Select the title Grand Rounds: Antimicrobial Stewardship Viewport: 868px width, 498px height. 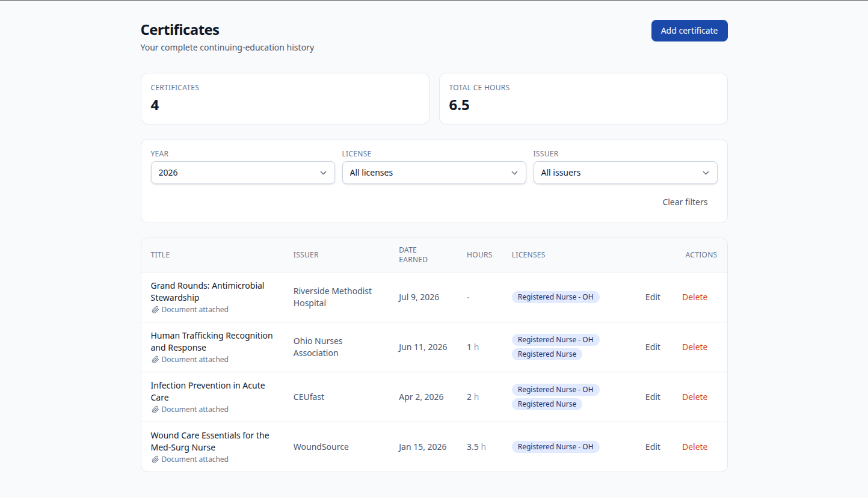tap(208, 292)
